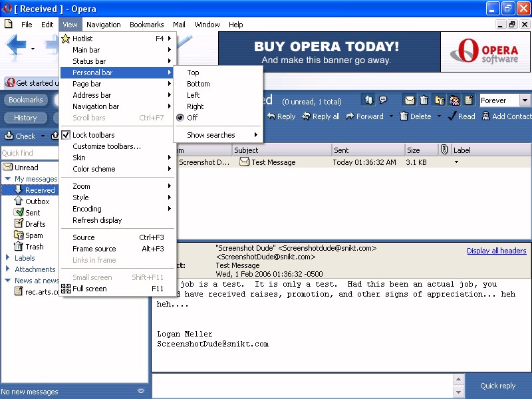Expand the Labels tree node
The height and width of the screenshot is (399, 532).
(x=7, y=258)
